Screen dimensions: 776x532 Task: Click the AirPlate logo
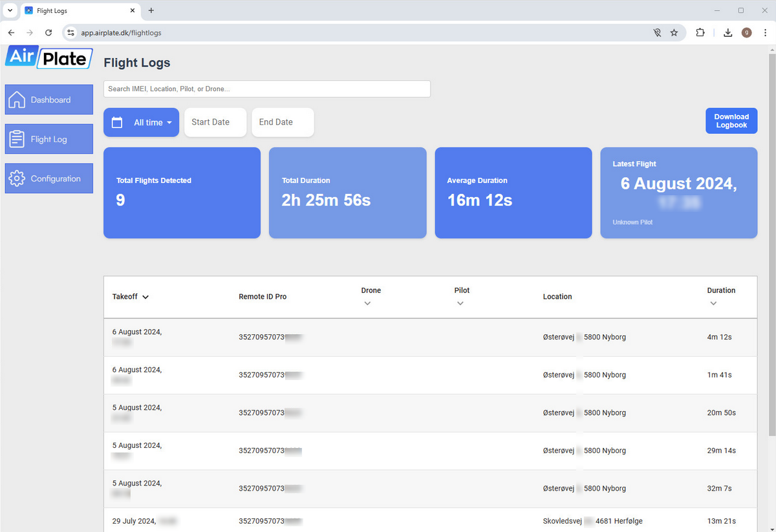pyautogui.click(x=49, y=58)
